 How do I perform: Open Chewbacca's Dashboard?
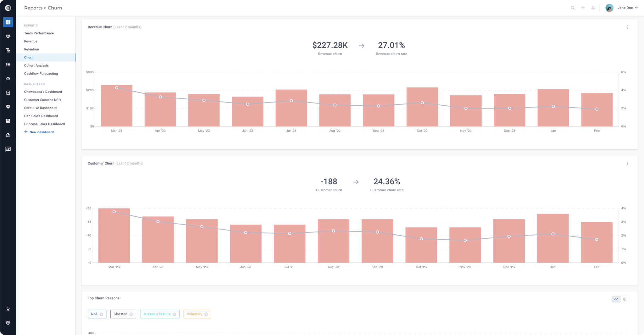pyautogui.click(x=43, y=92)
